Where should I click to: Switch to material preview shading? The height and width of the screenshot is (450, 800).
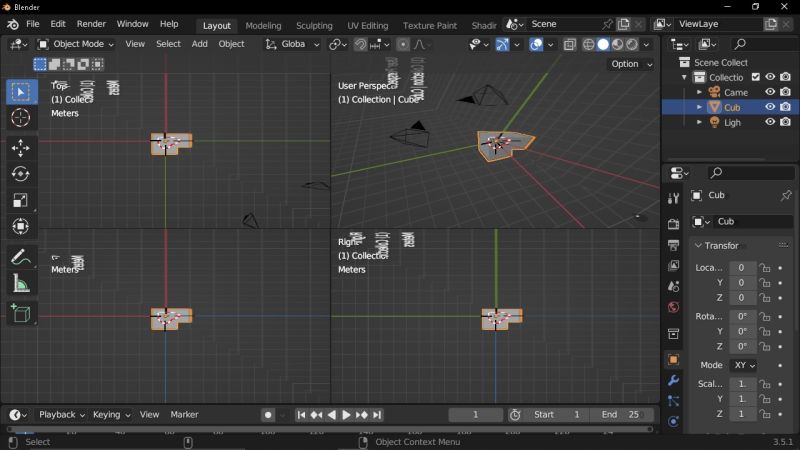(x=617, y=44)
